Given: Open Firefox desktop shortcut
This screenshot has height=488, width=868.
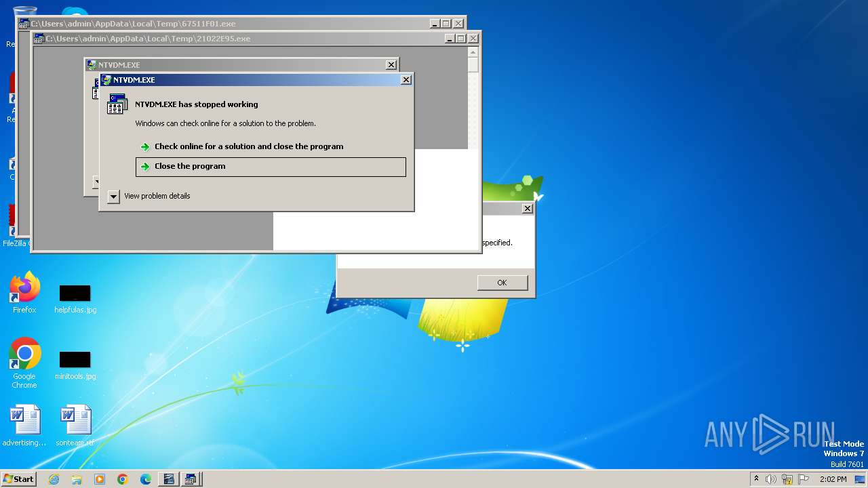Looking at the screenshot, I should [25, 293].
